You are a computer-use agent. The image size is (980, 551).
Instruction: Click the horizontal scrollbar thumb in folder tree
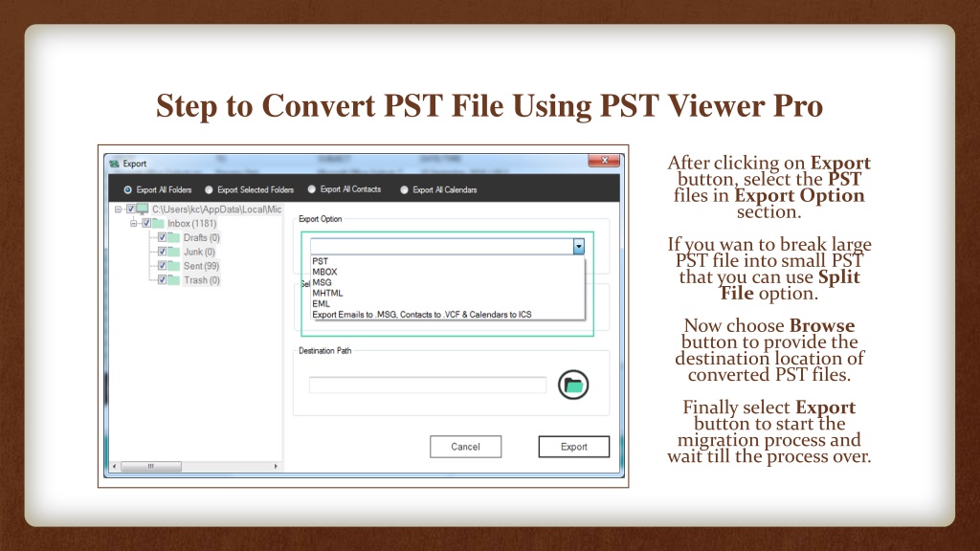(150, 466)
